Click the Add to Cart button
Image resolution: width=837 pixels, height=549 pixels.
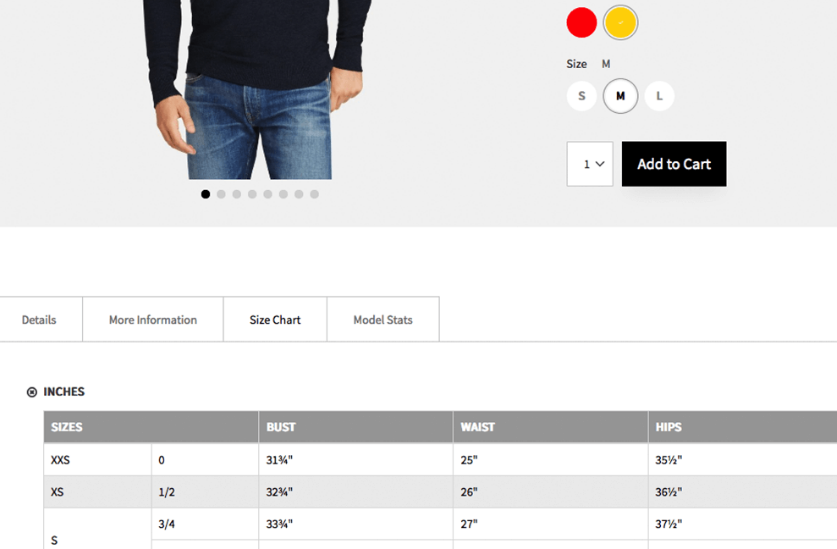pyautogui.click(x=674, y=164)
